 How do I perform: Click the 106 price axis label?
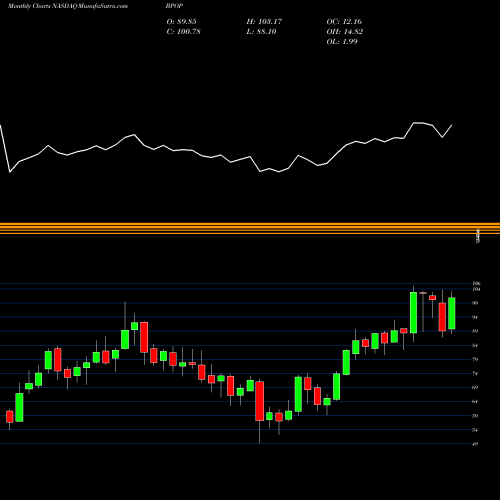477,283
